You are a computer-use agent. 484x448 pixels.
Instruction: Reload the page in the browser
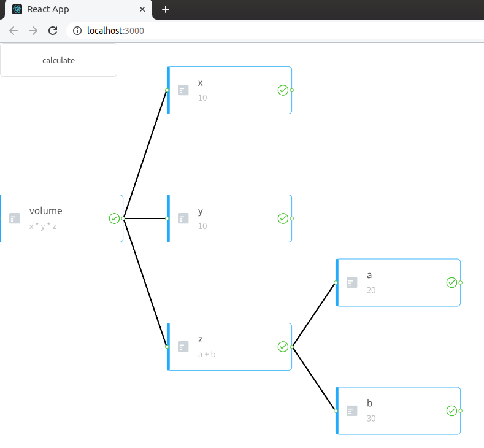tap(53, 31)
